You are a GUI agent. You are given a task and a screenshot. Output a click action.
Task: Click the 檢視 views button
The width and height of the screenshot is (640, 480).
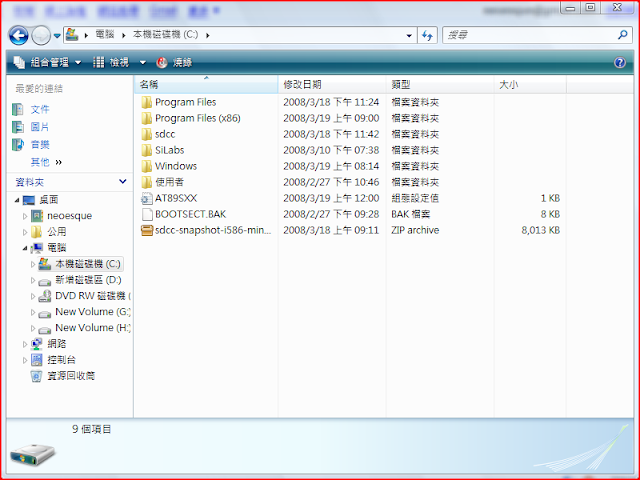click(111, 62)
